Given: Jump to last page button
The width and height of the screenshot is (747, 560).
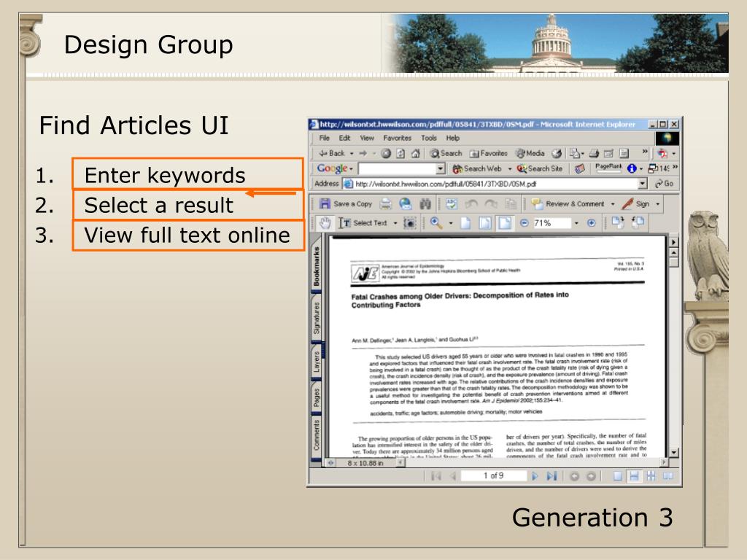Looking at the screenshot, I should (551, 475).
